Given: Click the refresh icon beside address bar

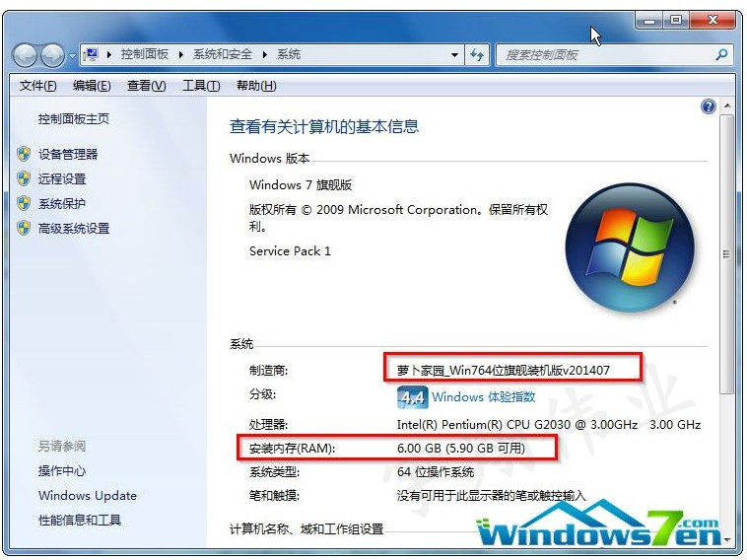Looking at the screenshot, I should pyautogui.click(x=477, y=55).
